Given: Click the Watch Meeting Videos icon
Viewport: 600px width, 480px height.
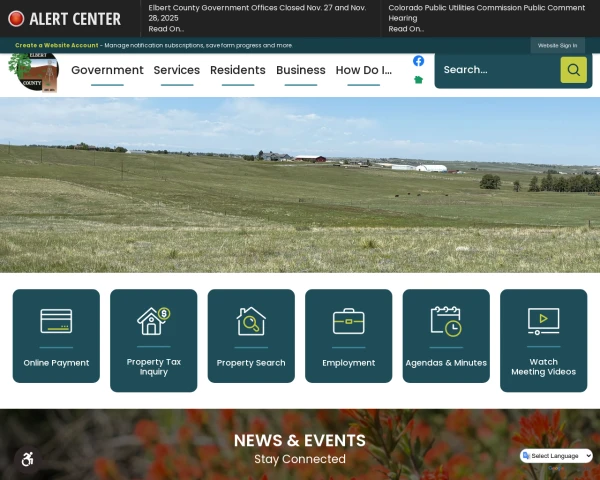Looking at the screenshot, I should coord(543,320).
